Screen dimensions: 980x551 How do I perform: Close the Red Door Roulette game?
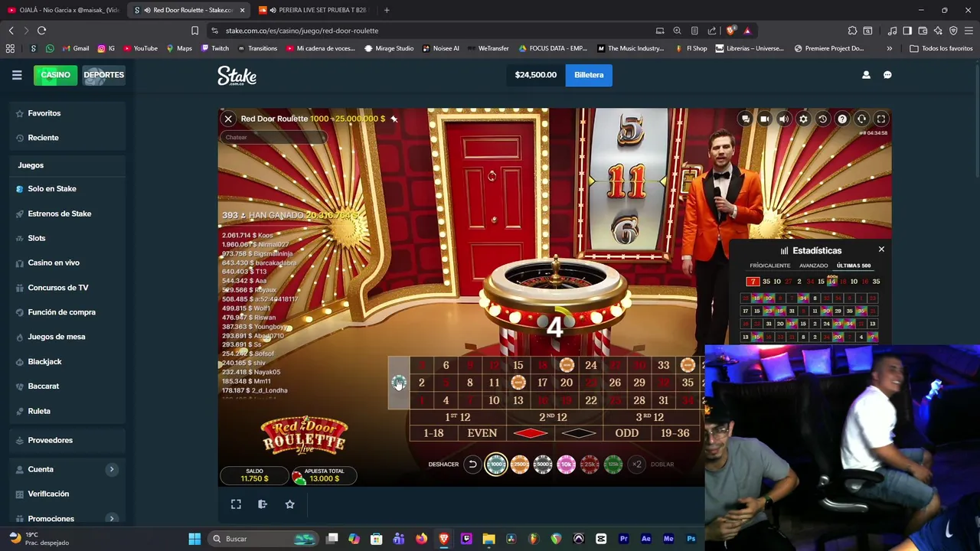[x=228, y=119]
